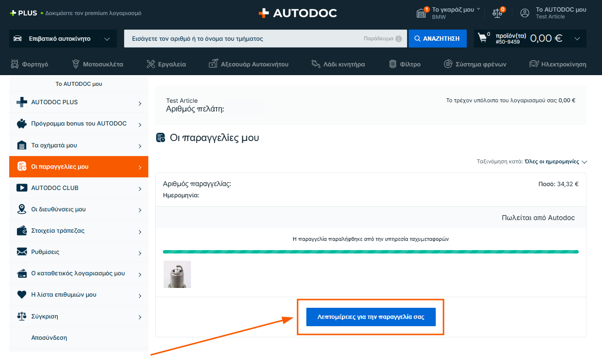Viewport: 602px width, 364px height.
Task: Open the comparison scales icon in header
Action: [498, 13]
